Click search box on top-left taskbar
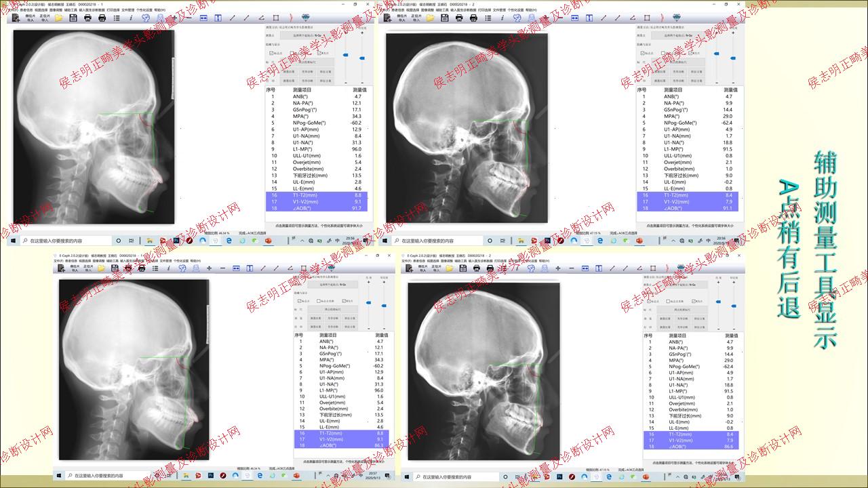The image size is (868, 488). pos(66,241)
